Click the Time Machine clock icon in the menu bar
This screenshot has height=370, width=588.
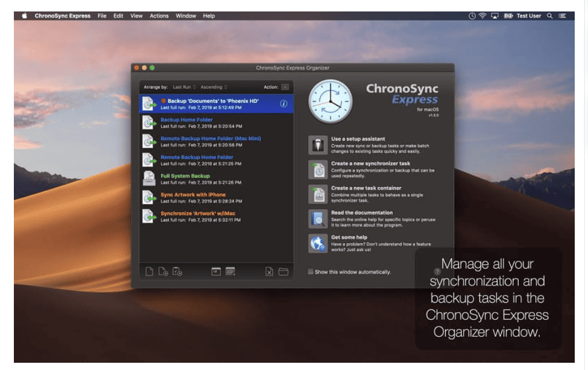[x=472, y=16]
